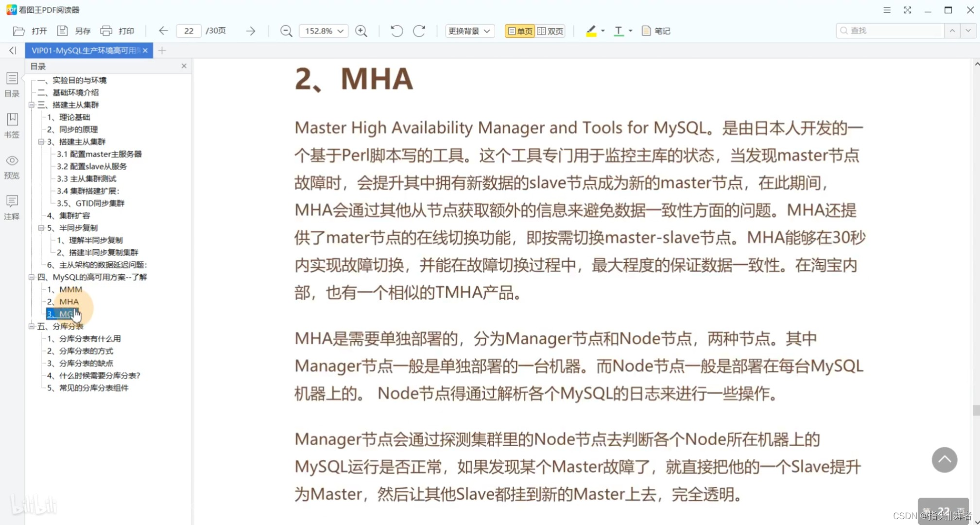The width and height of the screenshot is (980, 525).
Task: Collapse the 三、搭建主从集群 tree node
Action: pos(32,105)
